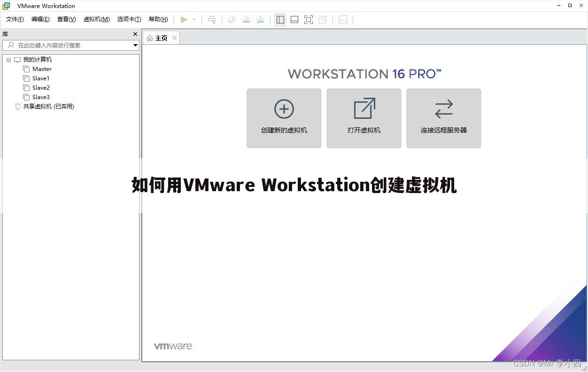This screenshot has height=372, width=588.
Task: Open the 帮助(H) menu
Action: 158,19
